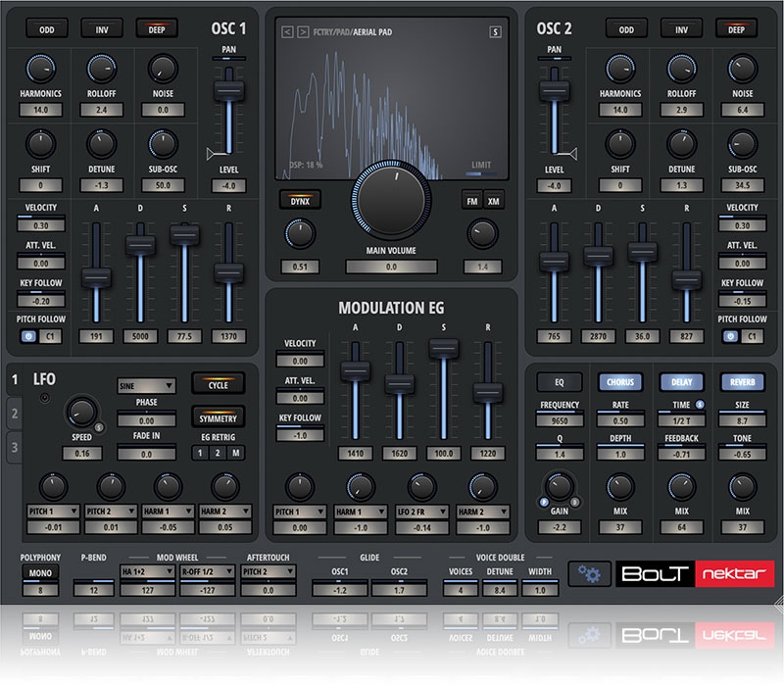The height and width of the screenshot is (686, 784).
Task: Click the delay time sync S icon
Action: (x=700, y=405)
